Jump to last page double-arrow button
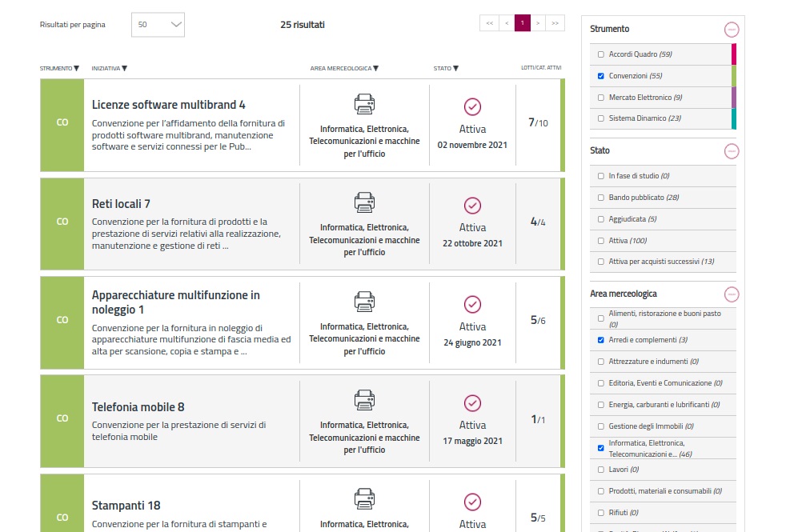786x532 pixels. point(555,23)
